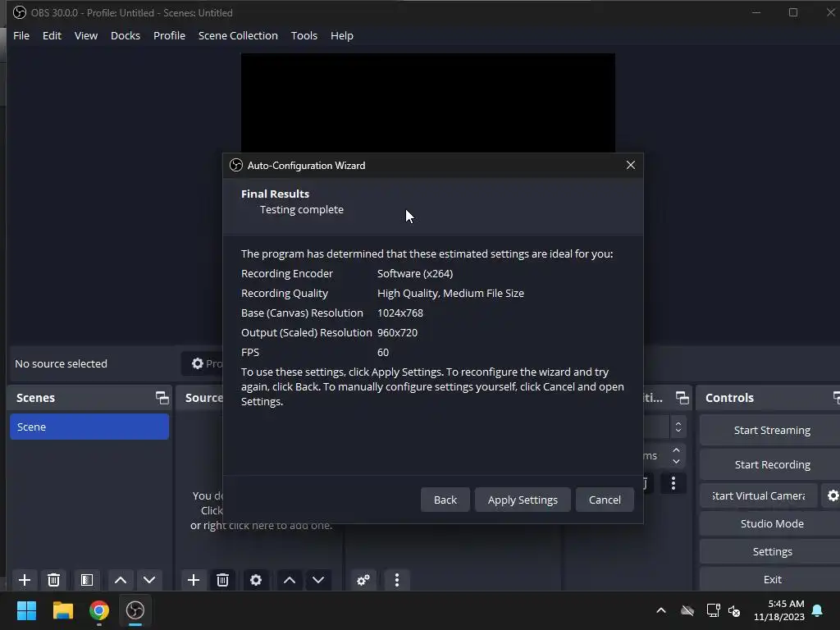Remove selected scene with trash icon

(53, 580)
